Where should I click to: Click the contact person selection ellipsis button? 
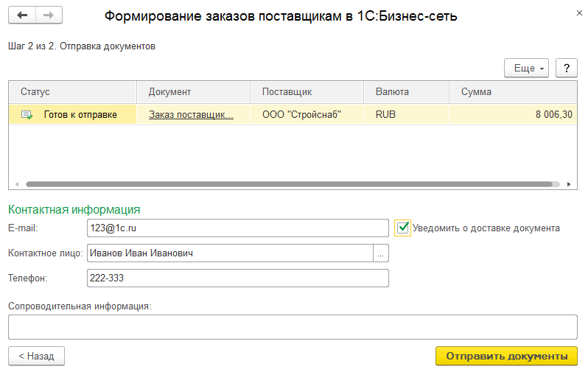(381, 253)
